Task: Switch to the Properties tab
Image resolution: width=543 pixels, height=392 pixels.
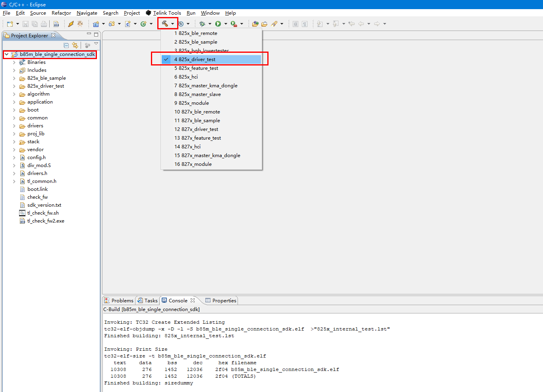Action: (221, 301)
